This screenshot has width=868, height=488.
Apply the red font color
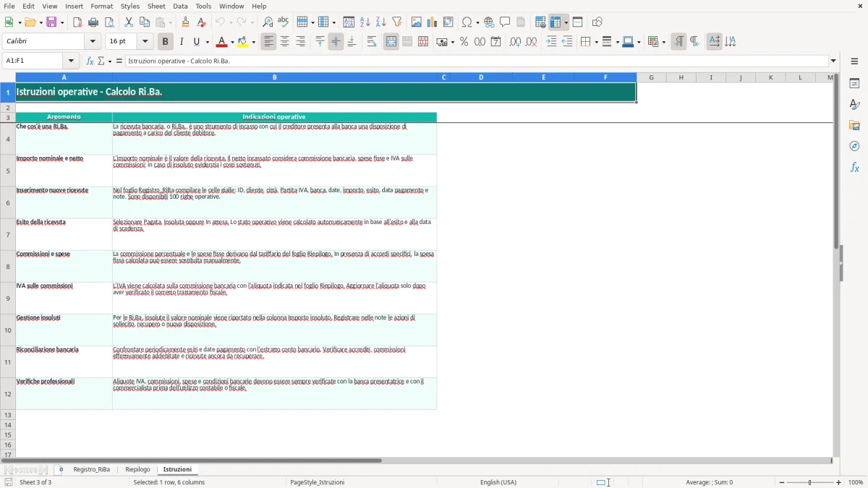click(223, 42)
